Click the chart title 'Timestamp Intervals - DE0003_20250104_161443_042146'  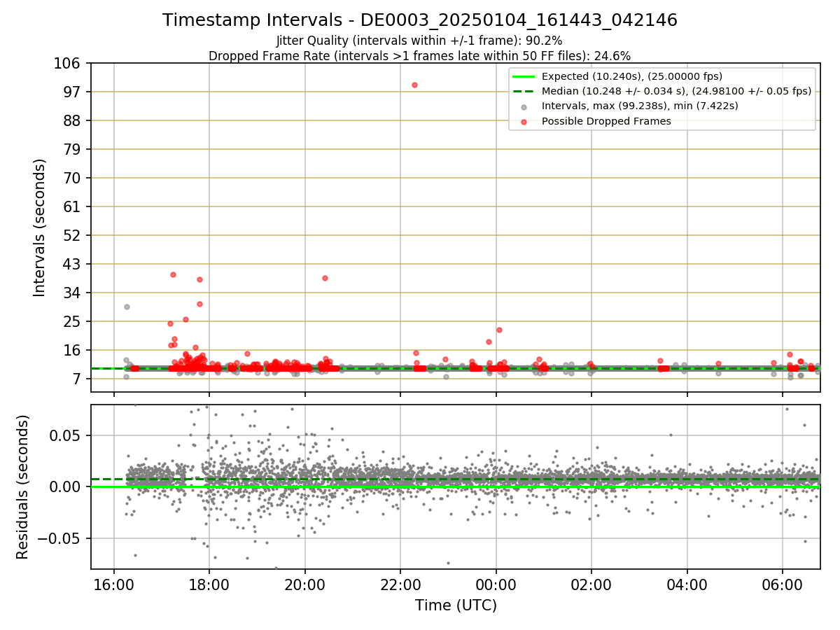[x=420, y=20]
